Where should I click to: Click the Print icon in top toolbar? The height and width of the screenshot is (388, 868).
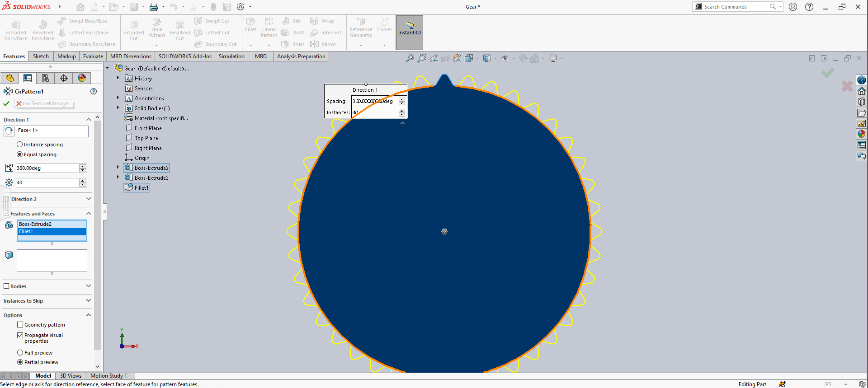coord(154,7)
